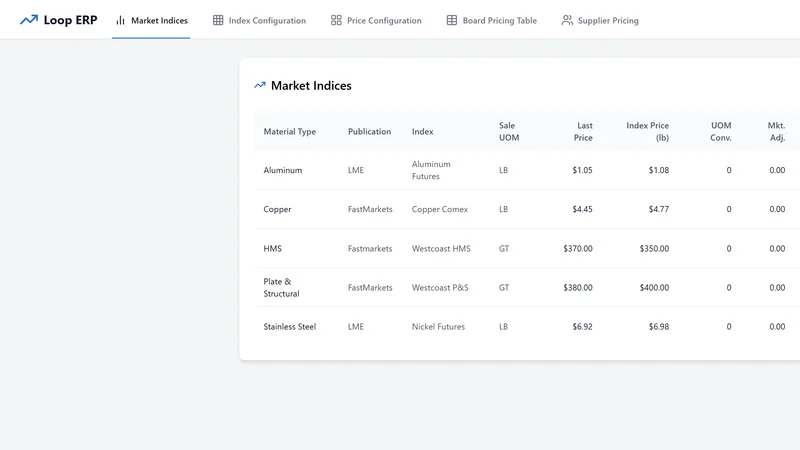Click the Copper Comex index cell
The height and width of the screenshot is (450, 800).
440,209
